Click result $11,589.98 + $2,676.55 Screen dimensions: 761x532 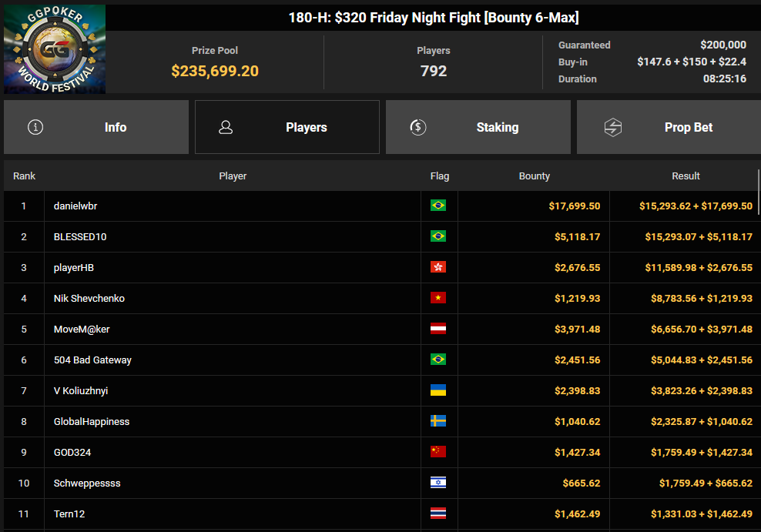[x=699, y=268]
